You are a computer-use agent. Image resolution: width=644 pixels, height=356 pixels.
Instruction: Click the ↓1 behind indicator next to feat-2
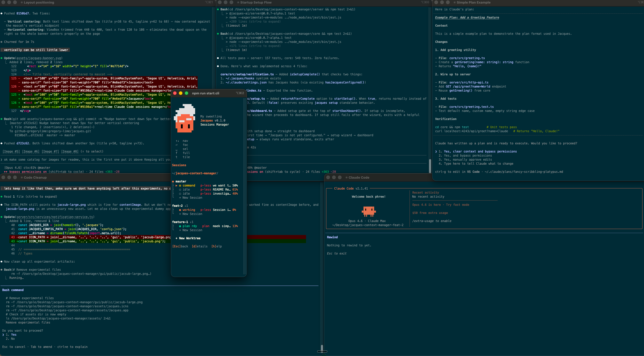click(x=186, y=206)
